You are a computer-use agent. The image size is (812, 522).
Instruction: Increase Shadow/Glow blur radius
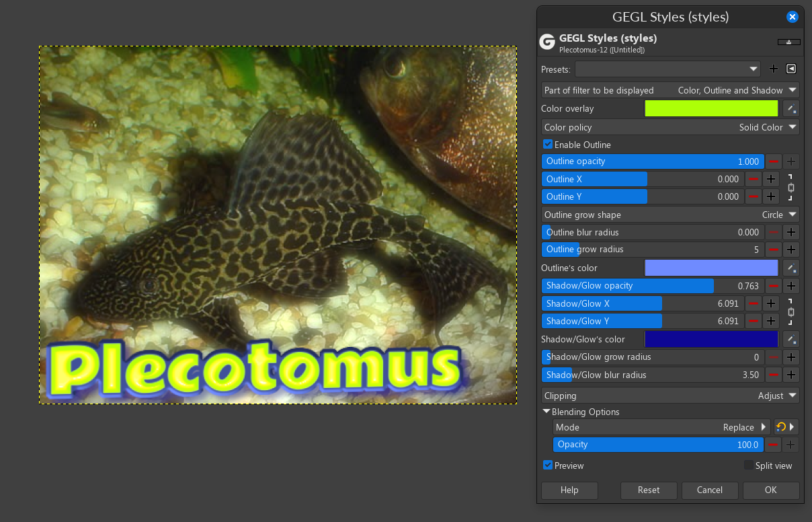pos(791,375)
